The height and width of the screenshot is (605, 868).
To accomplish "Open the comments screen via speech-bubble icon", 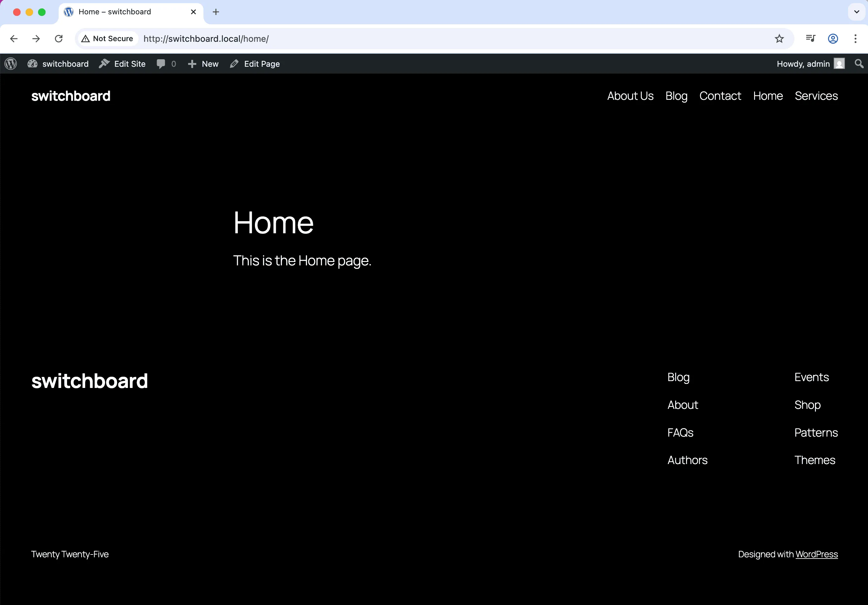I will coord(161,64).
